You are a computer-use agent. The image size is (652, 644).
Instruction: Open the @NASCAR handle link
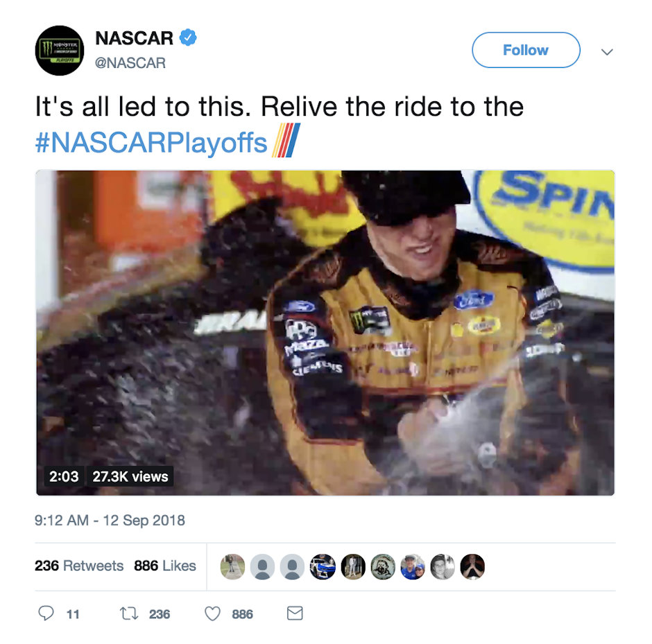coord(130,63)
